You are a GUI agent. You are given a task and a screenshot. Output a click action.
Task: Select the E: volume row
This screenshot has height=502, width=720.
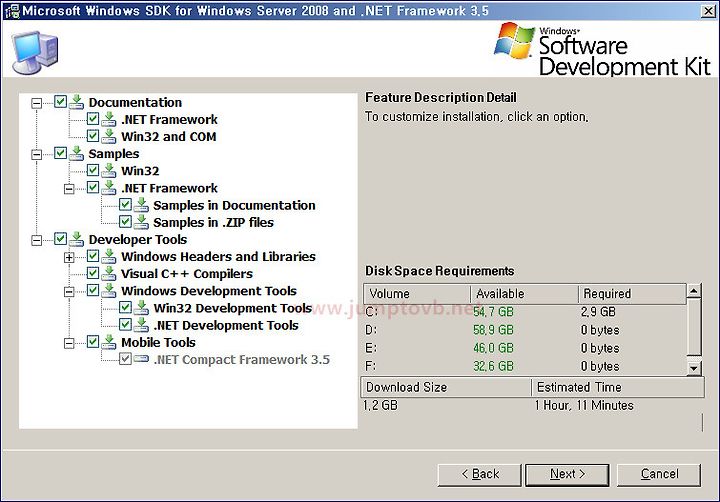tap(525, 348)
